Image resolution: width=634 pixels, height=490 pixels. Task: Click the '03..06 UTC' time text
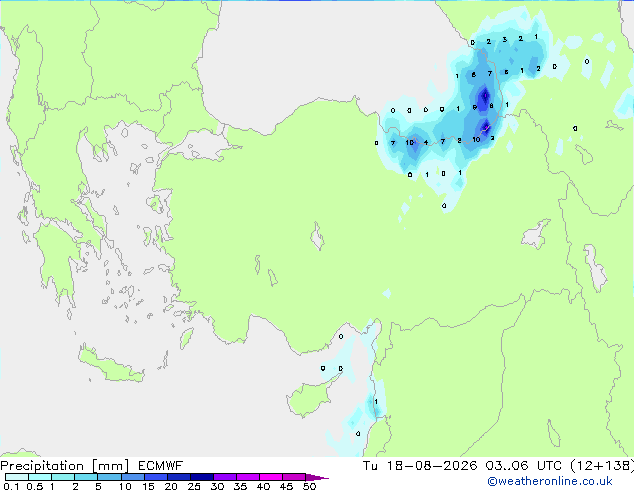pos(524,466)
